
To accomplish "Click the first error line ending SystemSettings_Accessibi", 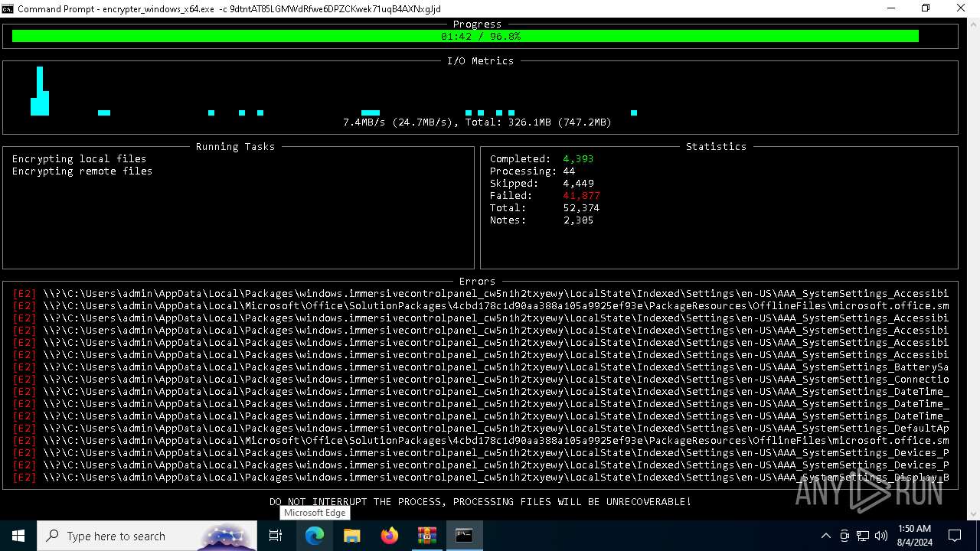I will pyautogui.click(x=481, y=293).
